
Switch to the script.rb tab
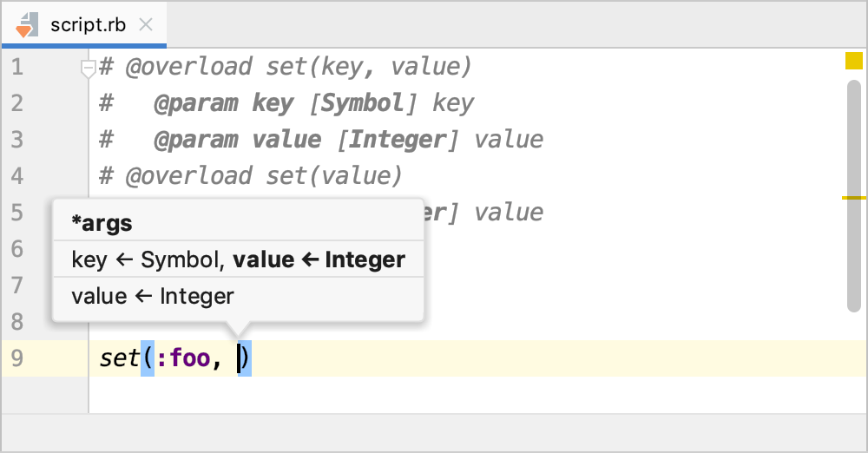pyautogui.click(x=87, y=24)
